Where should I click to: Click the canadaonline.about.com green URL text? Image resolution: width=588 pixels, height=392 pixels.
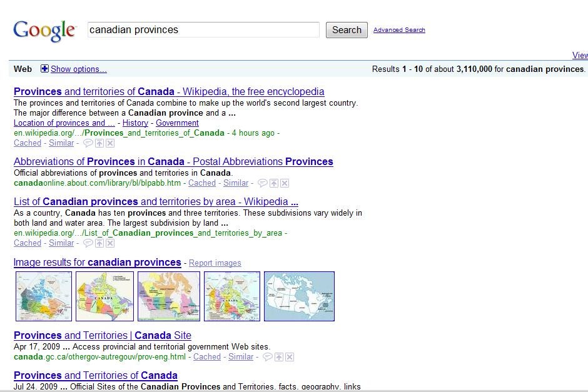pyautogui.click(x=97, y=183)
